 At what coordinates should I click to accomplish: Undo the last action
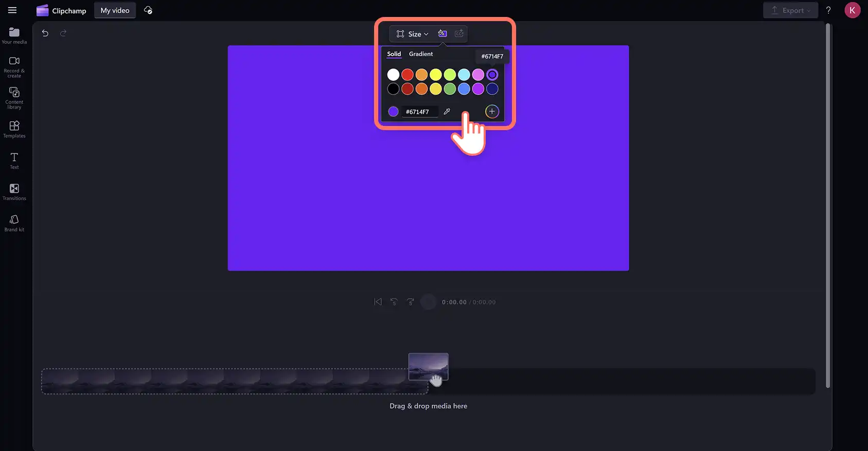coord(45,33)
